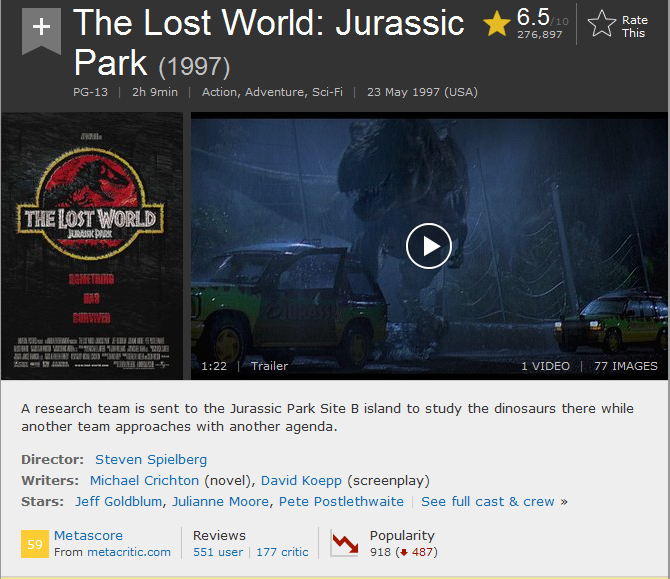Click the yellow rating star icon
Screen dimensions: 670x579
(x=497, y=24)
